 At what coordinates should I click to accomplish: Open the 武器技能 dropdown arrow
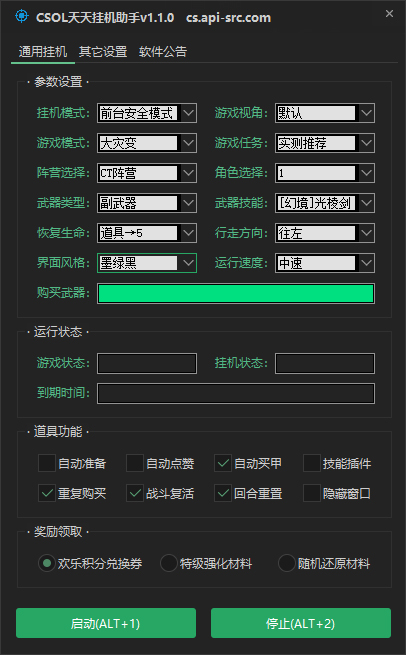point(366,203)
